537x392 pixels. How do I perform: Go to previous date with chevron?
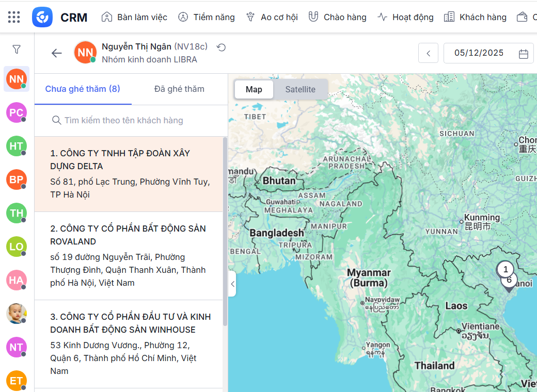[428, 53]
